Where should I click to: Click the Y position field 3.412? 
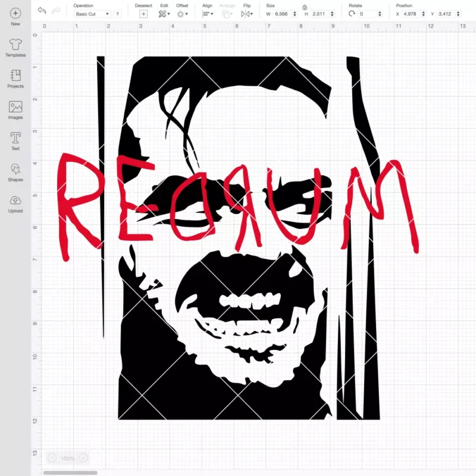(446, 14)
